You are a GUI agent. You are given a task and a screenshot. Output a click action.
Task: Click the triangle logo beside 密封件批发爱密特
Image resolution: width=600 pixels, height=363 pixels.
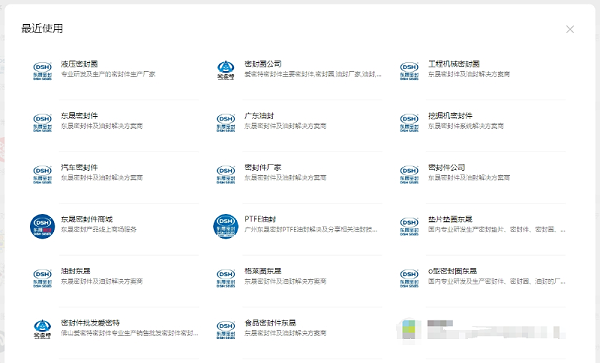click(x=42, y=329)
